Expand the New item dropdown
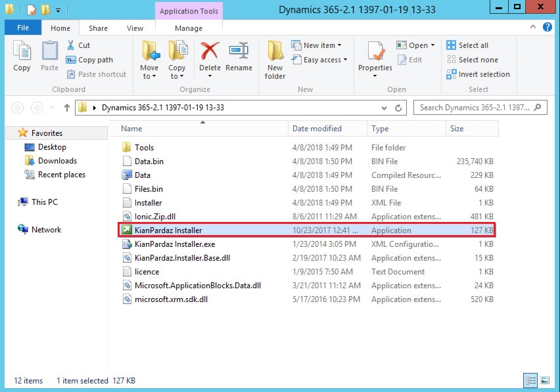 pyautogui.click(x=316, y=45)
